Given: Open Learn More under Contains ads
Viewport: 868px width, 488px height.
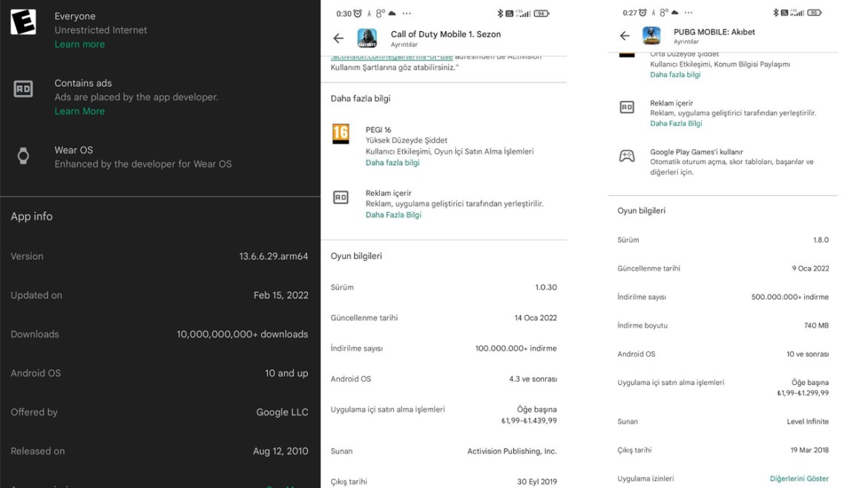Looking at the screenshot, I should click(79, 111).
